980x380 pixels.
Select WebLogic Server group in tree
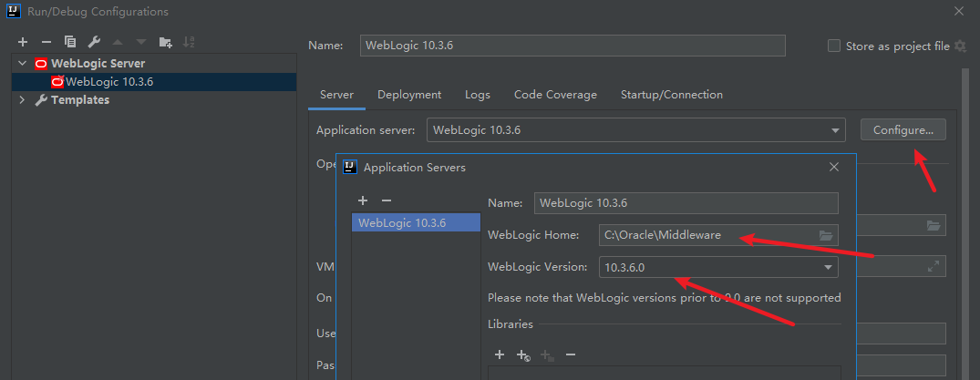click(x=98, y=63)
